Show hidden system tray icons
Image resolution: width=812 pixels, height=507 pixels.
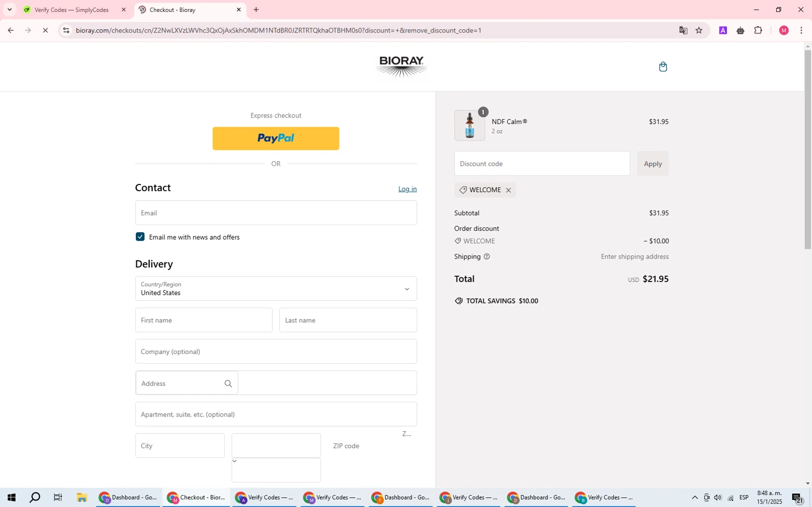(x=695, y=498)
